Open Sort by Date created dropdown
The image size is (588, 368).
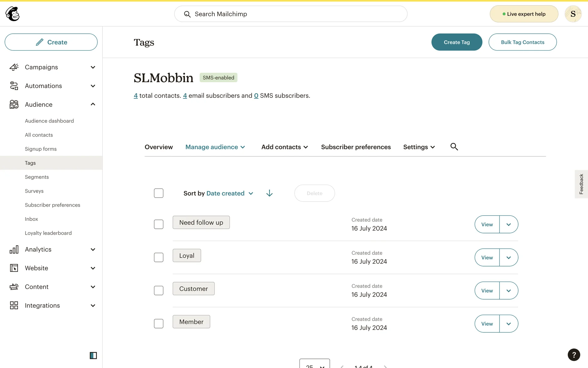tap(229, 193)
